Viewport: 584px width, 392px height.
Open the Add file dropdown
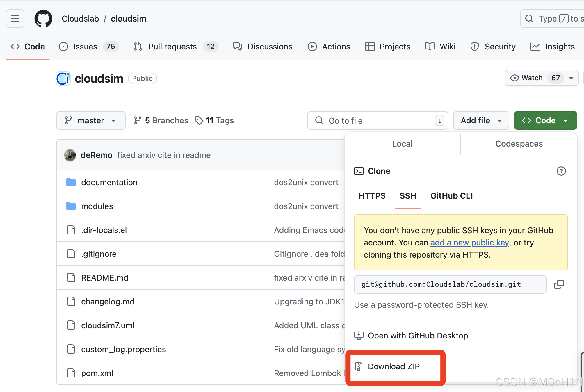coord(481,120)
